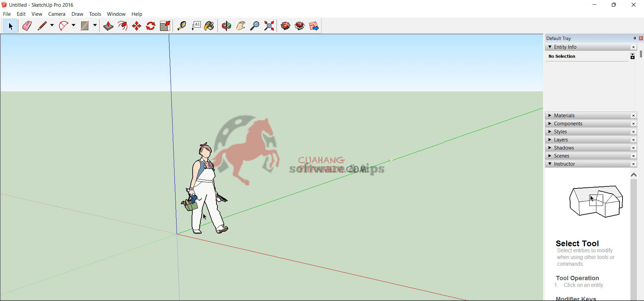
Task: Choose the Pan hand tool
Action: (241, 26)
